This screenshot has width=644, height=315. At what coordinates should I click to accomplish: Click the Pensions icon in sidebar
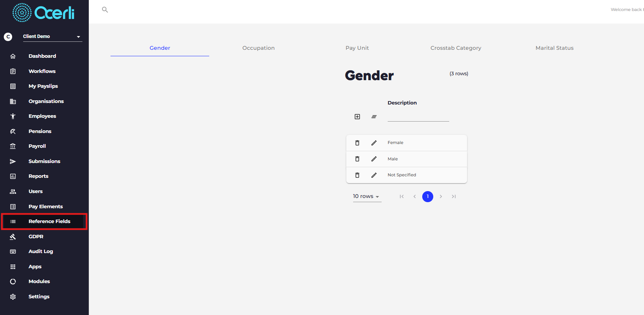tap(13, 131)
